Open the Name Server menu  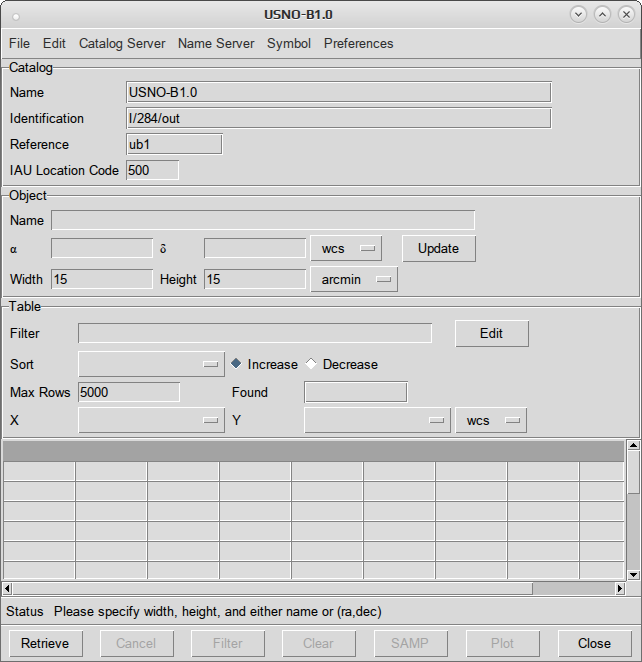(x=216, y=43)
